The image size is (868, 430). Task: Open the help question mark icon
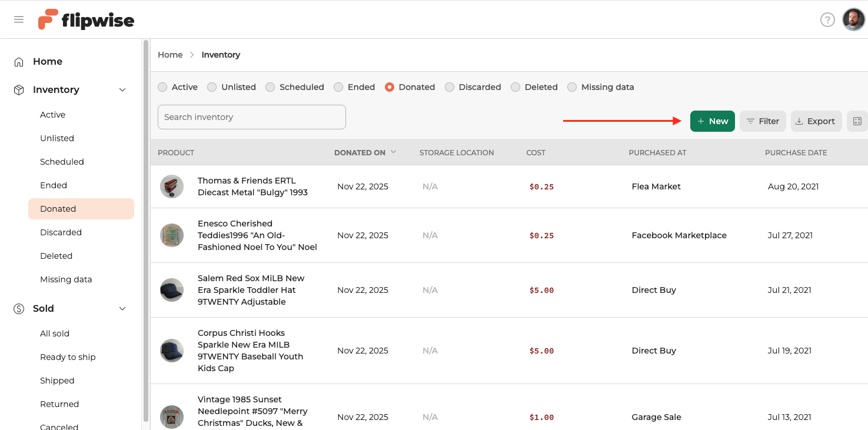tap(827, 20)
